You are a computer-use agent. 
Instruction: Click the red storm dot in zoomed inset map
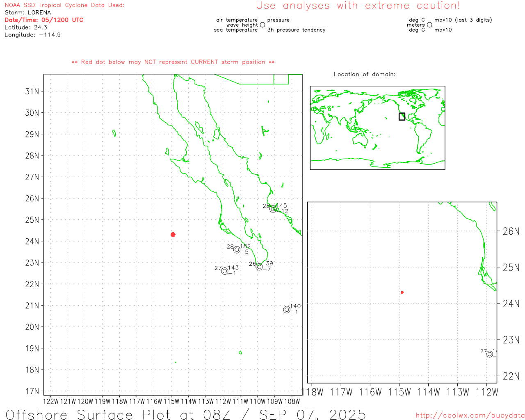tap(402, 292)
